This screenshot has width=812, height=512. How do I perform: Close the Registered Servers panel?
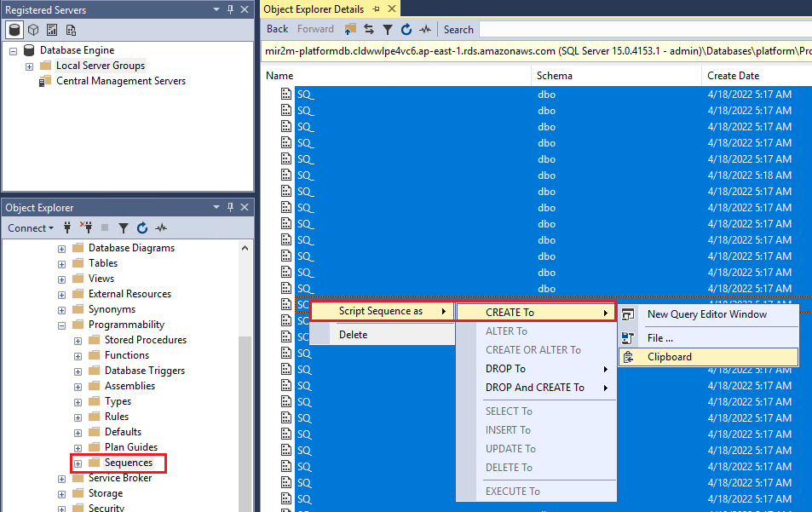[x=245, y=9]
